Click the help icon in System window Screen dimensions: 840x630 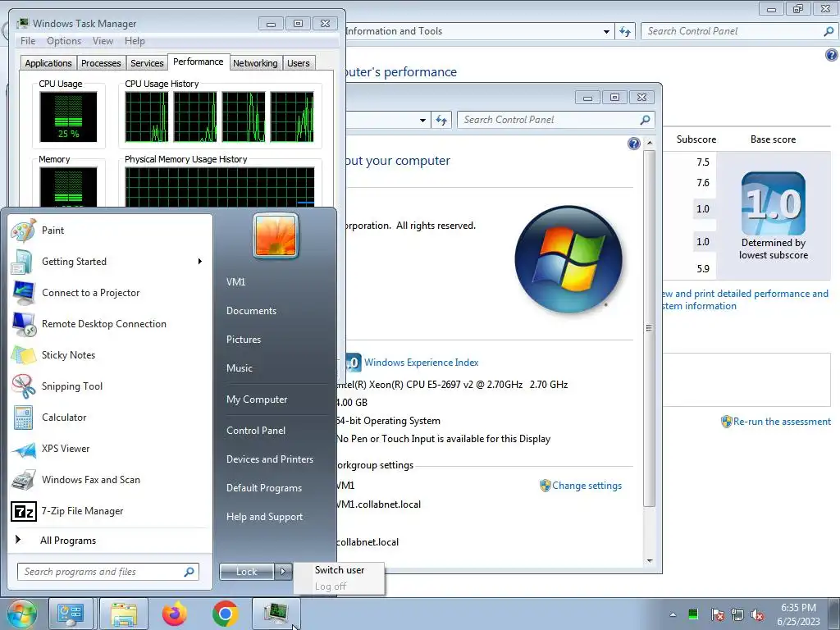click(x=634, y=144)
